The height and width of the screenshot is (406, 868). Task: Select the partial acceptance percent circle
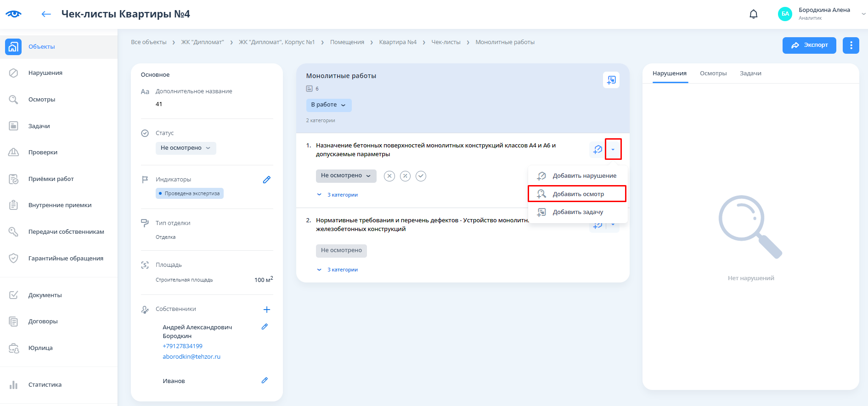click(405, 176)
